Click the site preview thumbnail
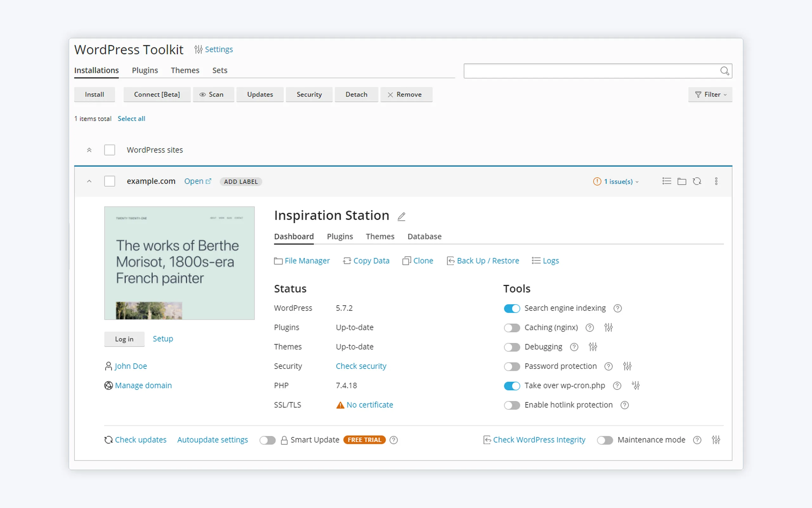The height and width of the screenshot is (508, 812). click(x=180, y=263)
